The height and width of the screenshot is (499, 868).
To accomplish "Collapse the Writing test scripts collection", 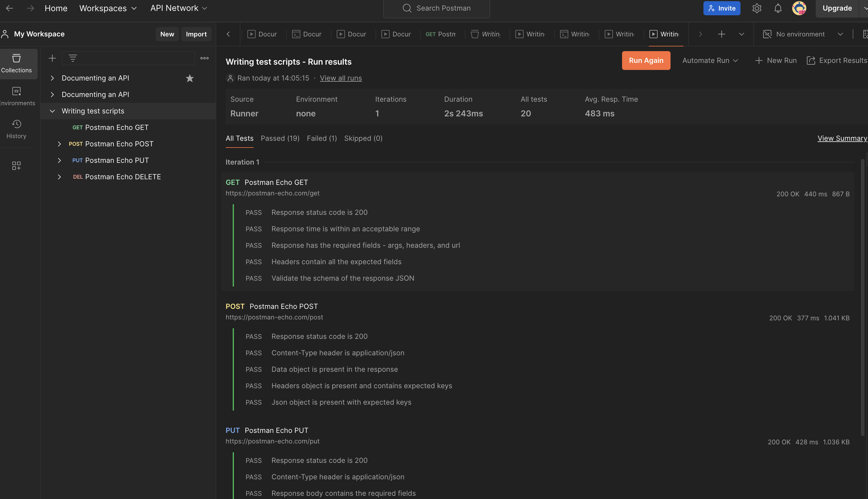I will pos(52,111).
